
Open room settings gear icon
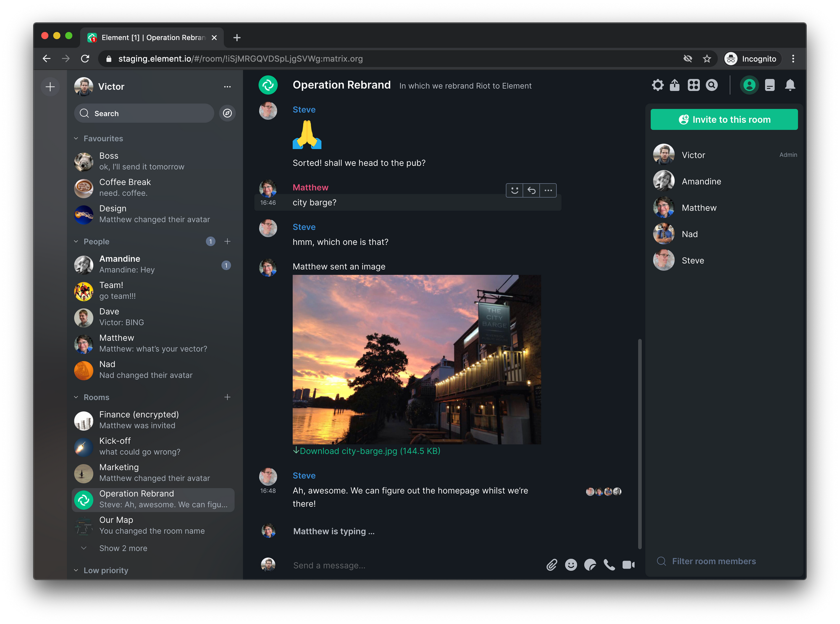tap(657, 84)
